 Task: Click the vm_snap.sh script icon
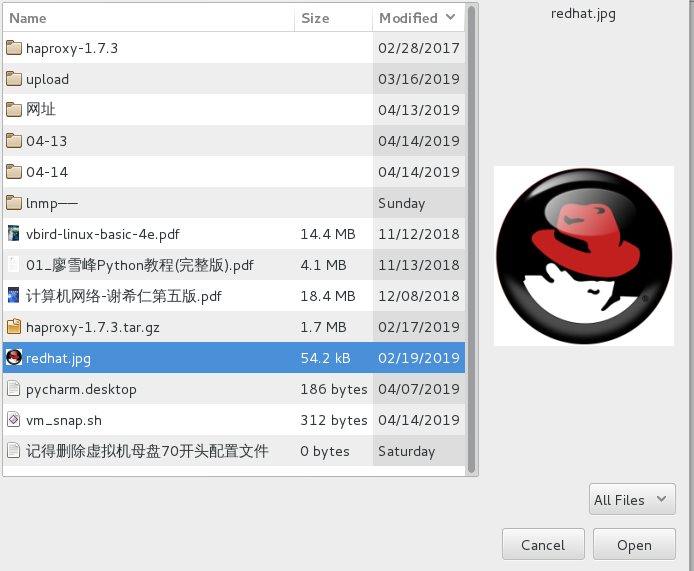(x=14, y=420)
